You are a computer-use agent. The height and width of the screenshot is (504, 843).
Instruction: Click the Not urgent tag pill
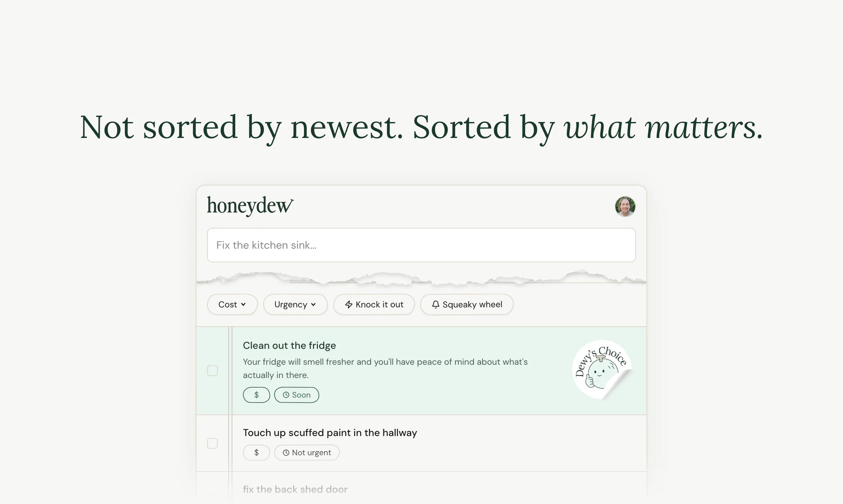(x=307, y=453)
